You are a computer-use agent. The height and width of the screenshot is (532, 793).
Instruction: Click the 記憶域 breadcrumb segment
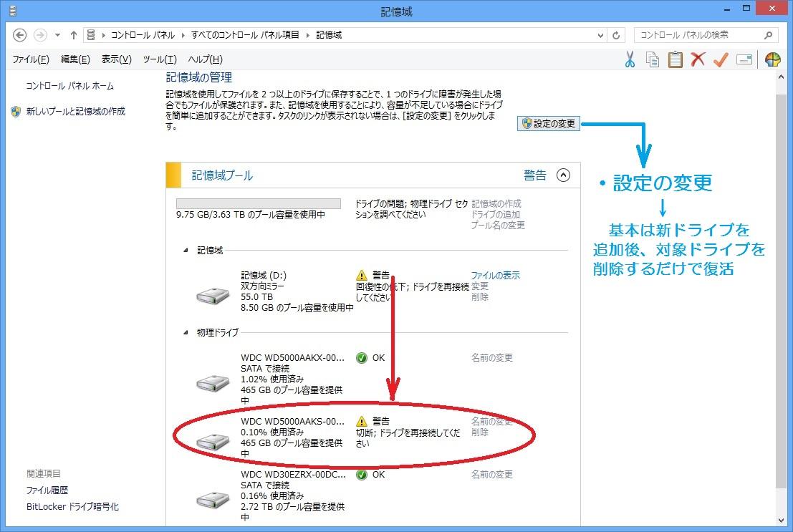(x=329, y=35)
